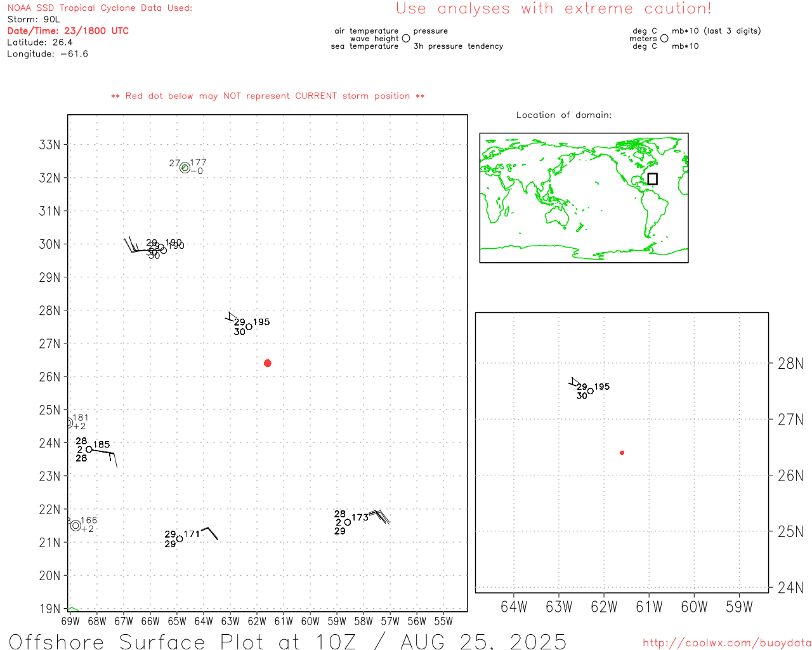Viewport: 812px width, 650px height.
Task: Select the buoy station circle labeled 195 on main map
Action: coord(249,326)
